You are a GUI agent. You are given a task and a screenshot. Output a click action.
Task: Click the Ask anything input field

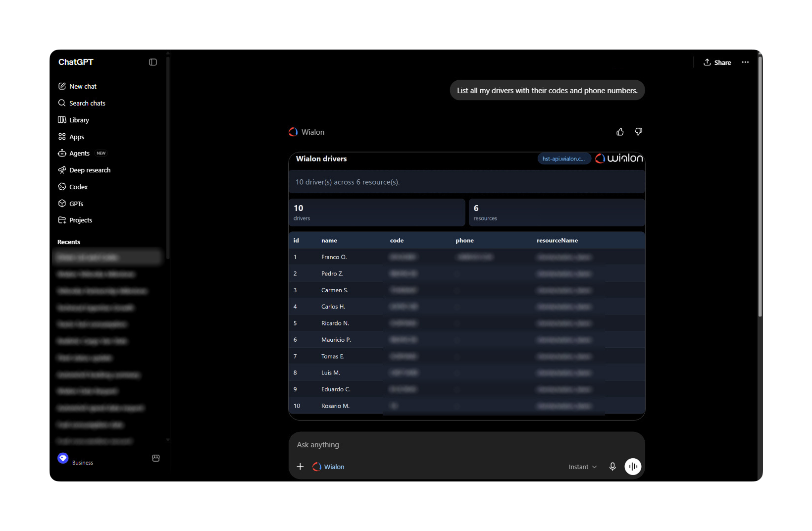(x=467, y=445)
